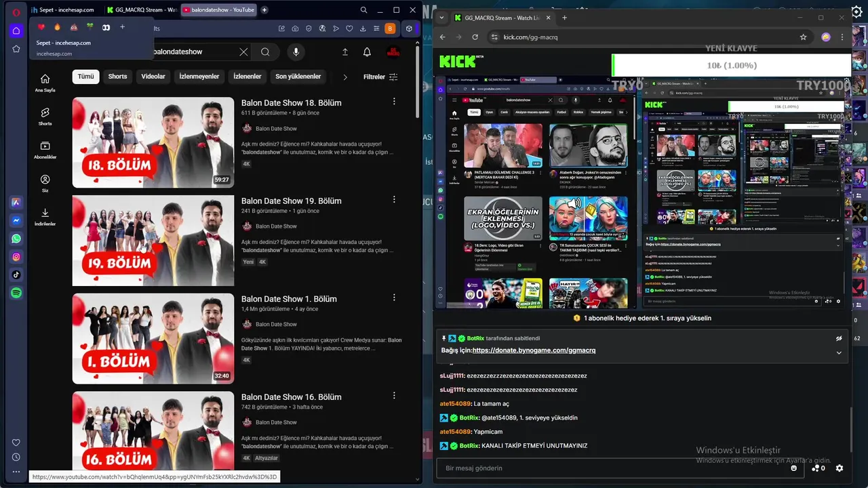The height and width of the screenshot is (488, 868).
Task: Open donate.bynogame.com/ggmacrq link
Action: coord(534,350)
